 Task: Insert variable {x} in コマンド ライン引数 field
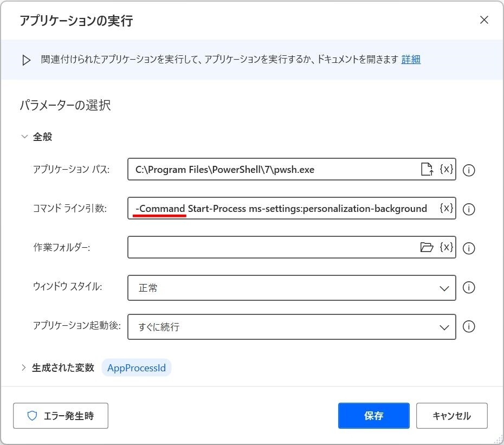click(x=447, y=208)
